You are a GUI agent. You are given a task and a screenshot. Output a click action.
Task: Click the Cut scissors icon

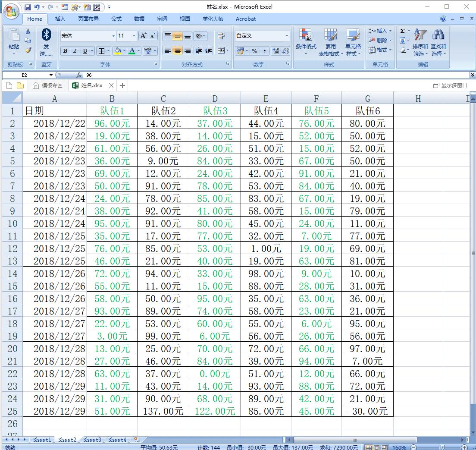(28, 31)
